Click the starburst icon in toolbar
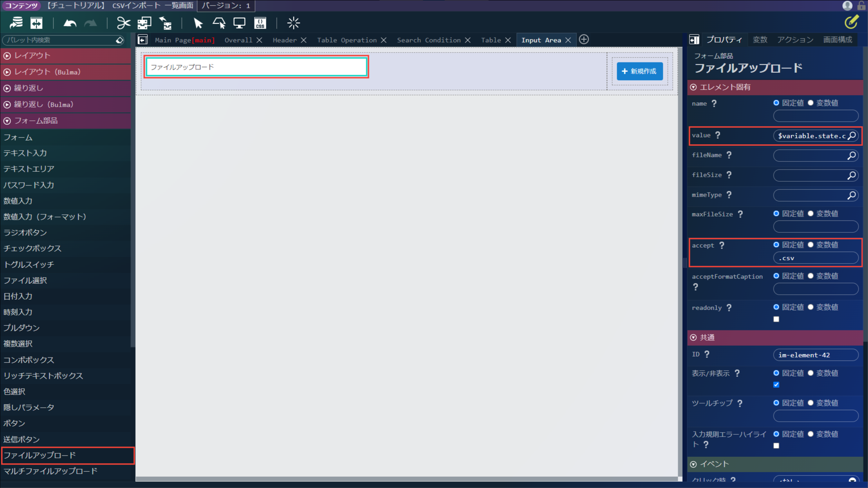 [x=293, y=23]
